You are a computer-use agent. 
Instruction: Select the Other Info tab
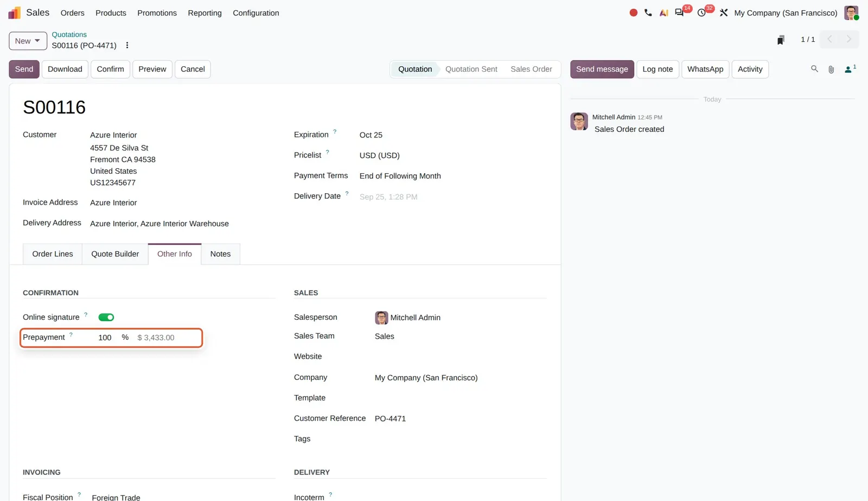tap(175, 254)
